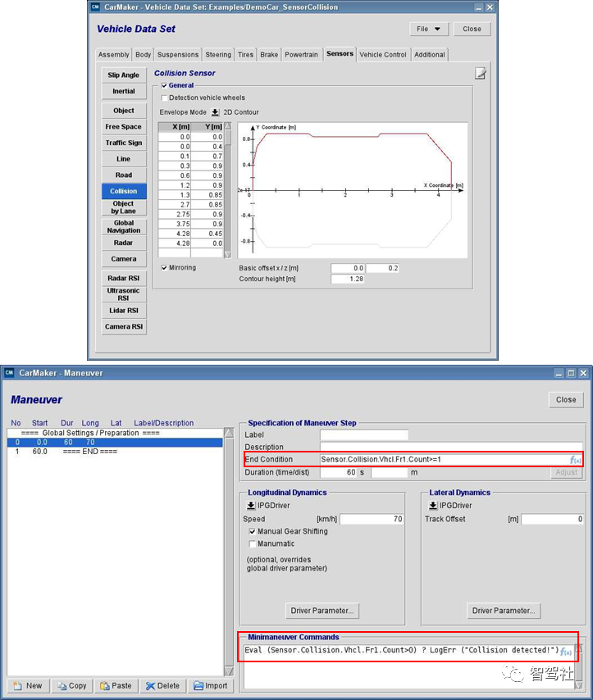Enable the Manumatic checkbox
593x700 pixels.
pyautogui.click(x=252, y=543)
